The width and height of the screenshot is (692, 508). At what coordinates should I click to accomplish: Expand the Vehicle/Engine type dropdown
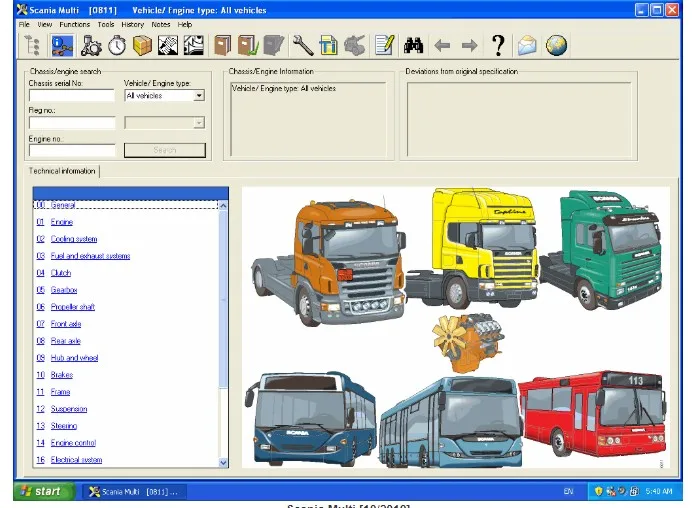tap(199, 95)
